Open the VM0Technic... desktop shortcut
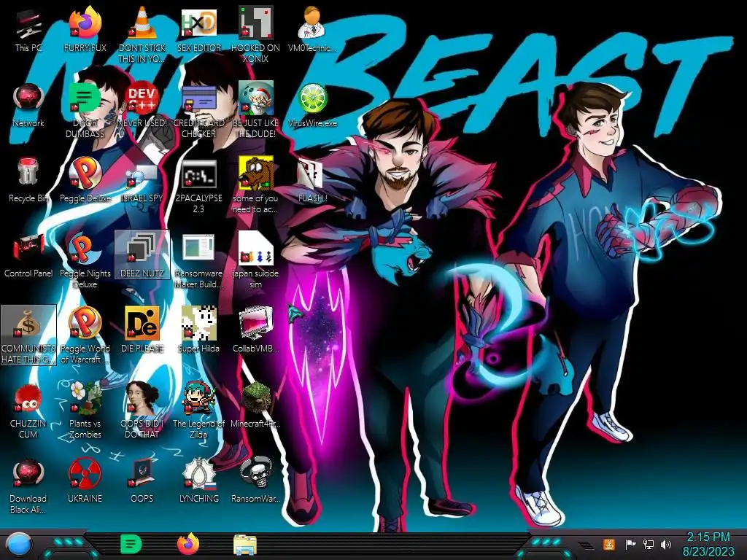 pyautogui.click(x=312, y=29)
